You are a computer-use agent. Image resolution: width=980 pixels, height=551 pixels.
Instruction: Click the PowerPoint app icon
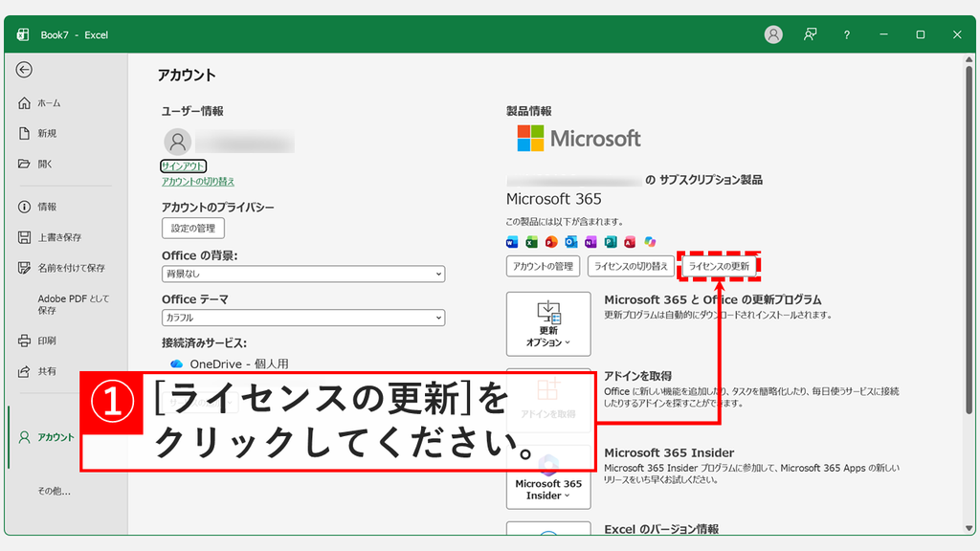coord(551,242)
